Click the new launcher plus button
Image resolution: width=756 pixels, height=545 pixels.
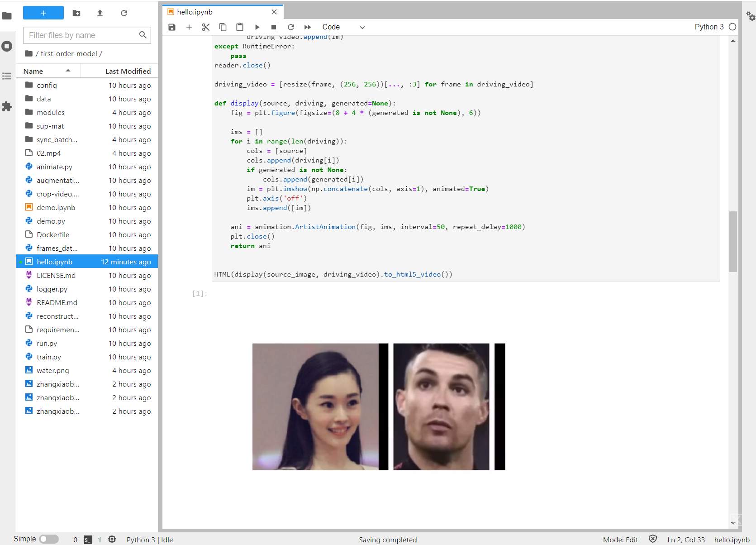coord(43,13)
